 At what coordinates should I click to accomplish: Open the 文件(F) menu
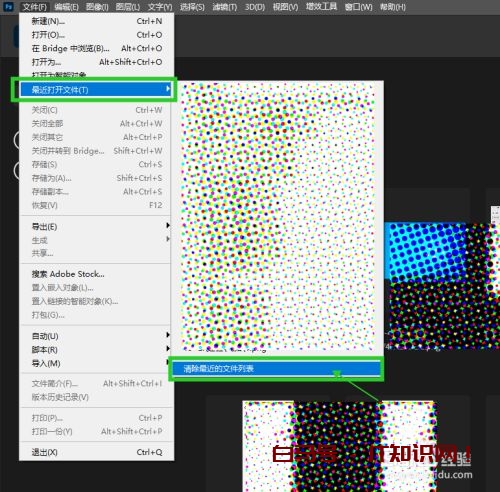[35, 7]
